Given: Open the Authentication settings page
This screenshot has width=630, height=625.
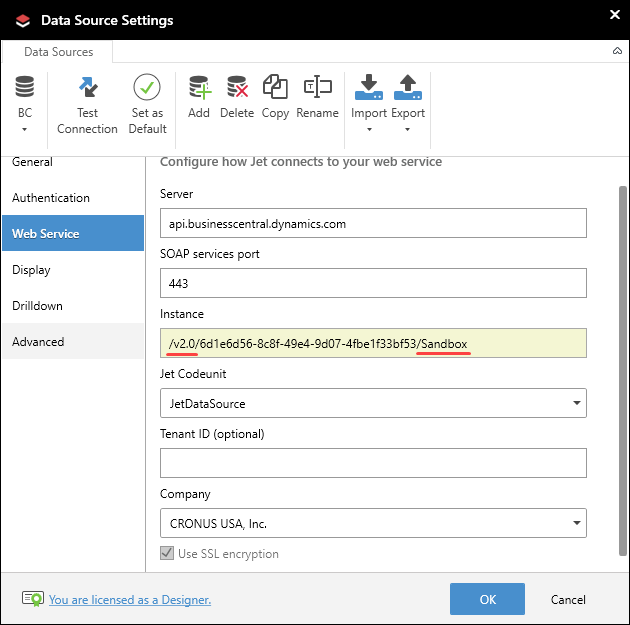Looking at the screenshot, I should [x=73, y=197].
